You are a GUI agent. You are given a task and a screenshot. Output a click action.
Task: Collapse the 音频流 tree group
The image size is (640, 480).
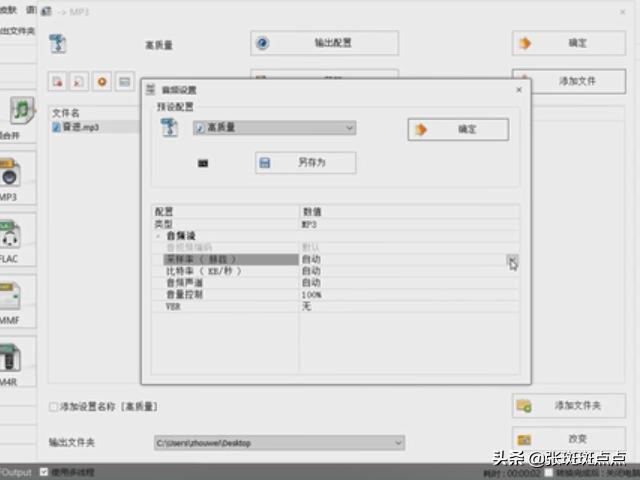158,237
